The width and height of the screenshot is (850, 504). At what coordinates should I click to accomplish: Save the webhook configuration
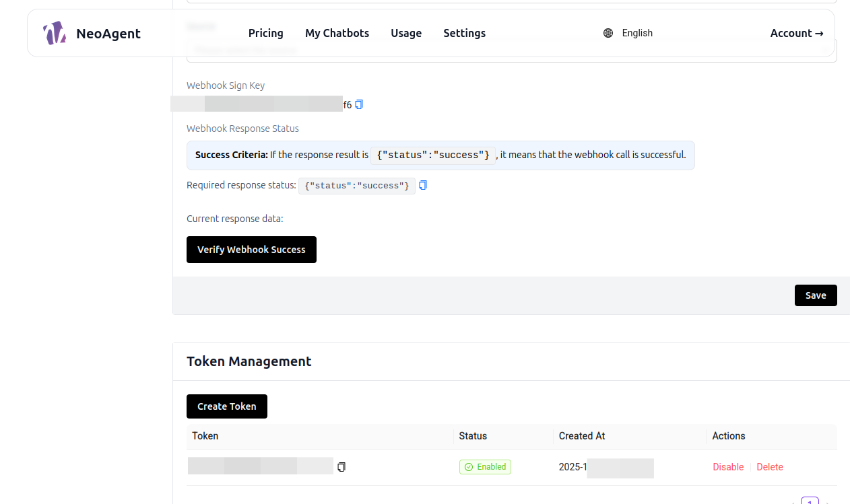click(x=815, y=295)
